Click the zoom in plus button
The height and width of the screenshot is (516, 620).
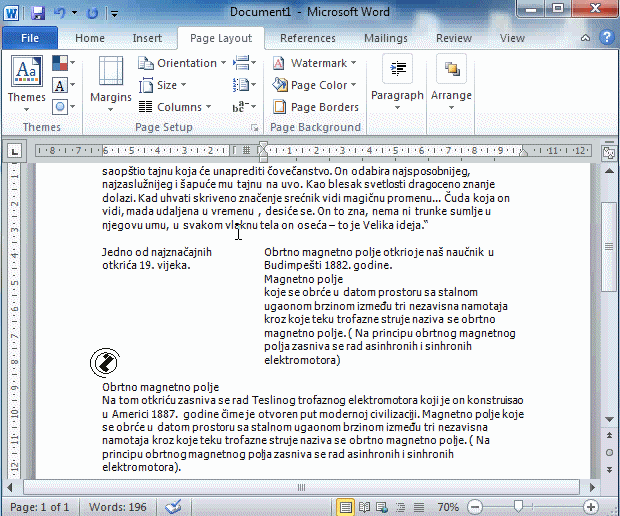click(591, 507)
